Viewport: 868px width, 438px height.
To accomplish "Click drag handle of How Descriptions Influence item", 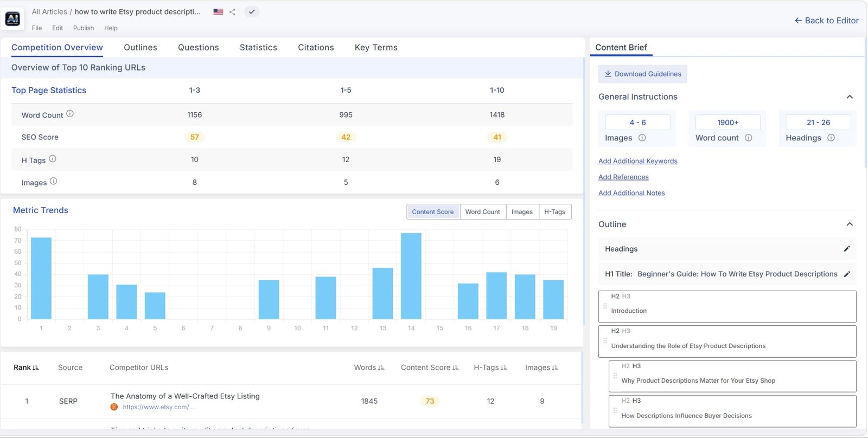I will 615,410.
